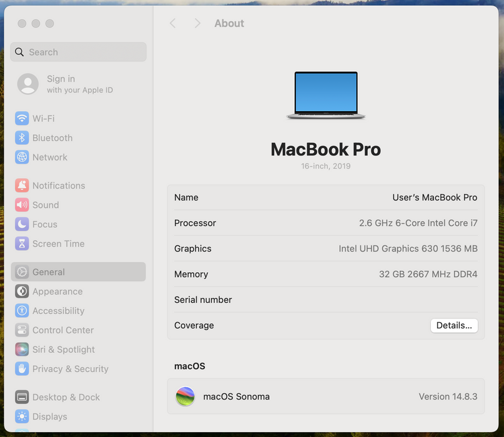Click memory value 32 GB 2667 MHz
This screenshot has height=437, width=504.
point(428,274)
